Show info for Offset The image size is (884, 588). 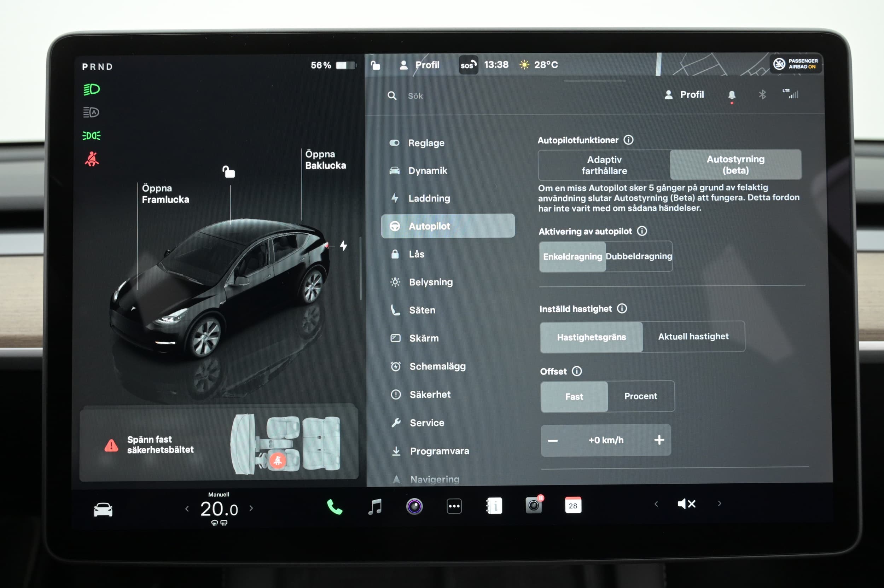point(576,371)
